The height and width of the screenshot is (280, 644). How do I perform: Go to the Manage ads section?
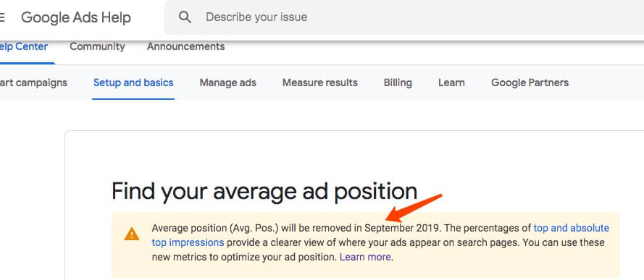[228, 82]
